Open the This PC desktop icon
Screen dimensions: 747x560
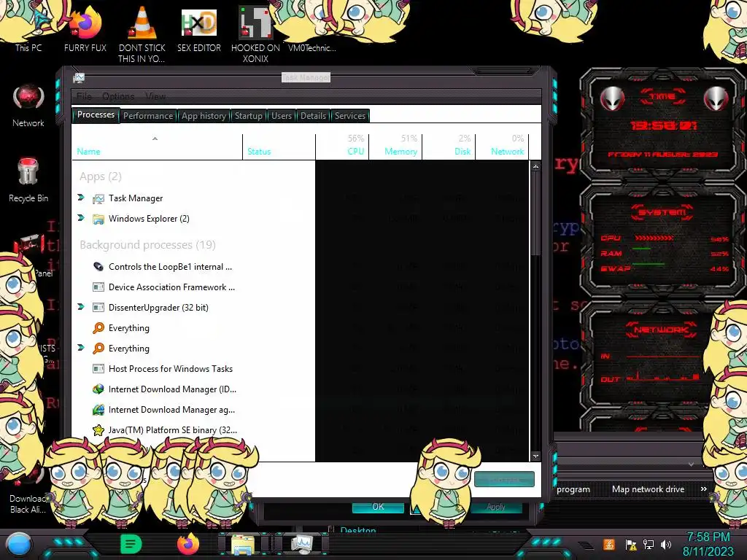(x=28, y=28)
